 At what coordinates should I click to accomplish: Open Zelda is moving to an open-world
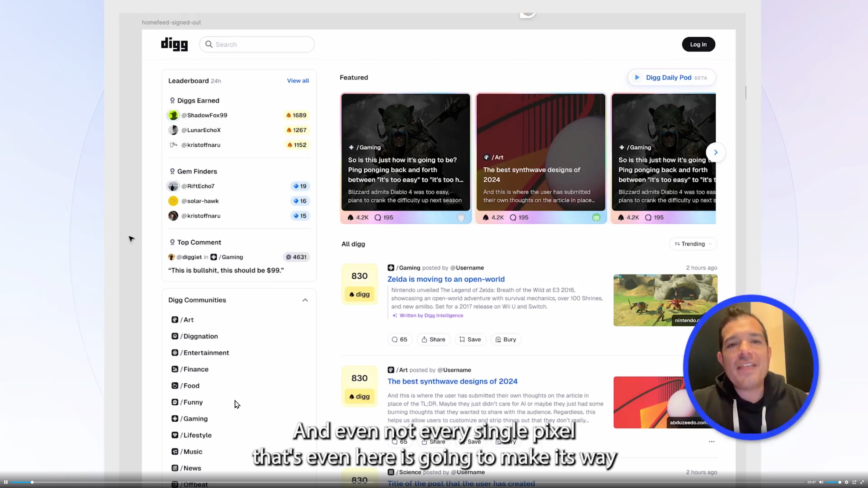[446, 279]
